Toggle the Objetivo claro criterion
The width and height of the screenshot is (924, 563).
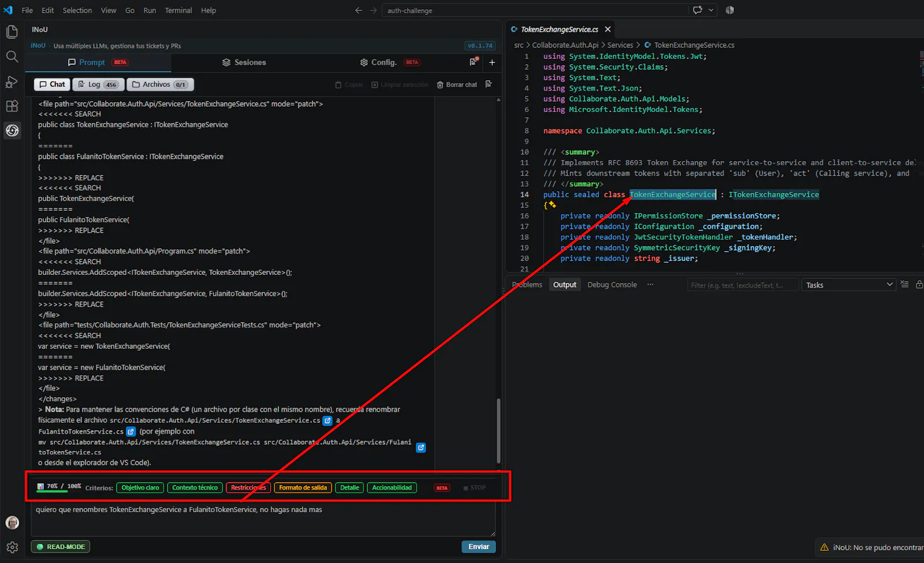click(x=140, y=488)
